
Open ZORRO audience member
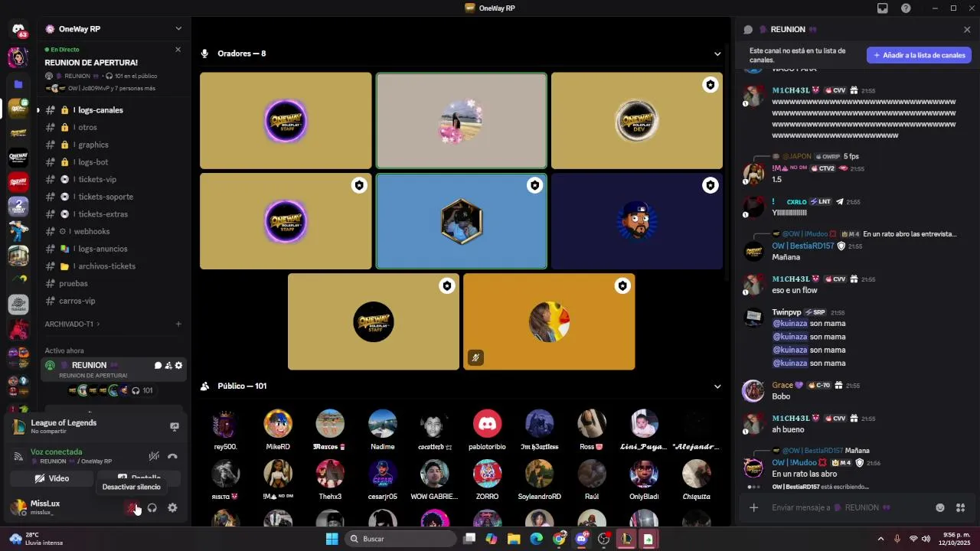point(487,480)
